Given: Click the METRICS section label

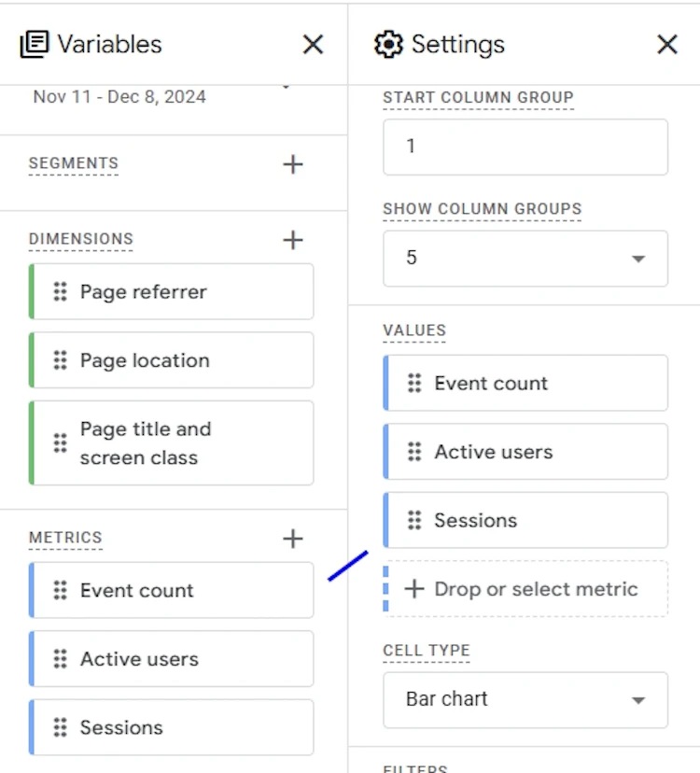Looking at the screenshot, I should coord(65,538).
